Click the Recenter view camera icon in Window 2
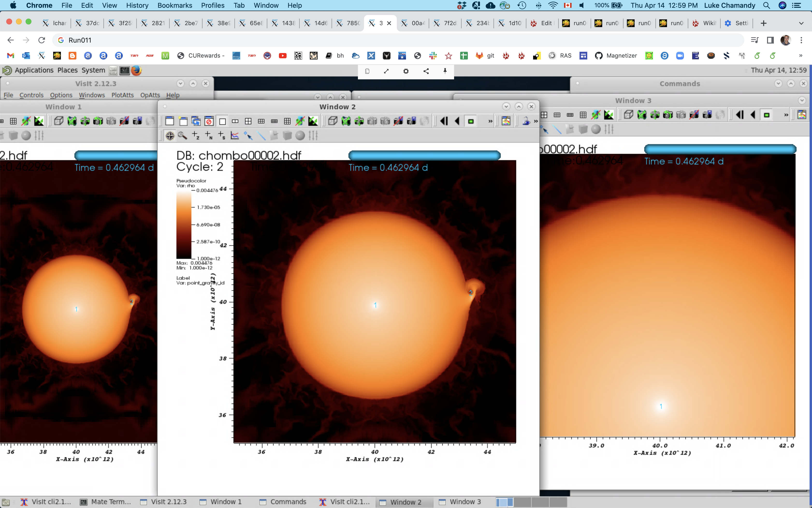This screenshot has width=812, height=508. click(x=359, y=121)
